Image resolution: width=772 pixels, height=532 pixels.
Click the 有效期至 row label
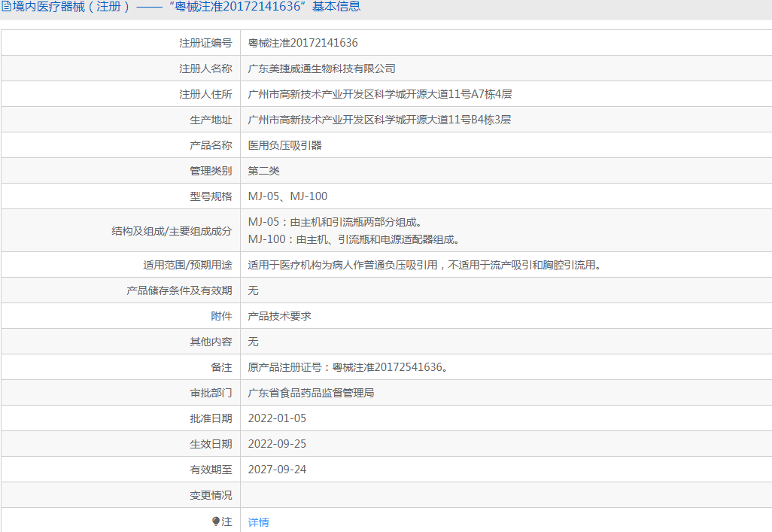(211, 470)
